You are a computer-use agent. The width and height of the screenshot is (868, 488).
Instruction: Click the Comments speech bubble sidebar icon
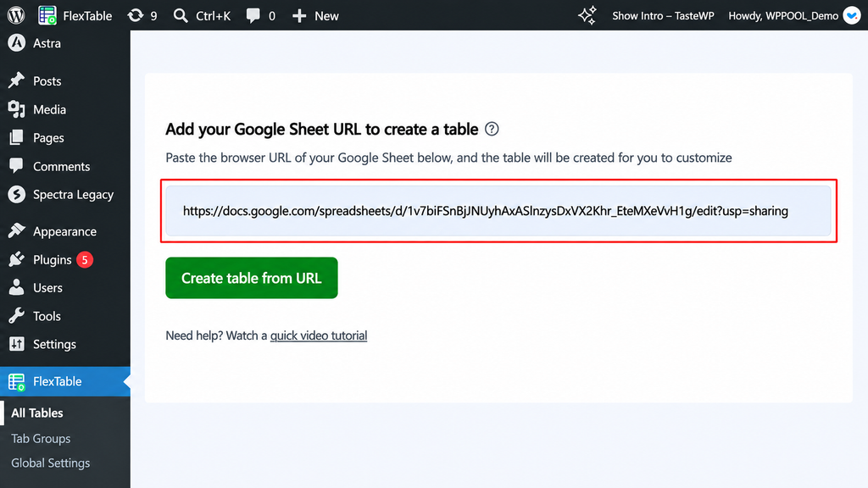[x=17, y=166]
